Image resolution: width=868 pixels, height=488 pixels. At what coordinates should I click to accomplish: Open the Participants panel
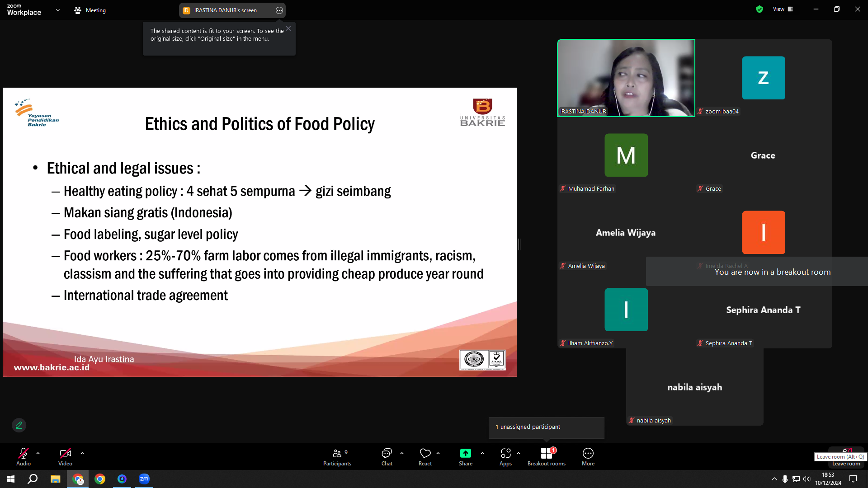pos(337,456)
